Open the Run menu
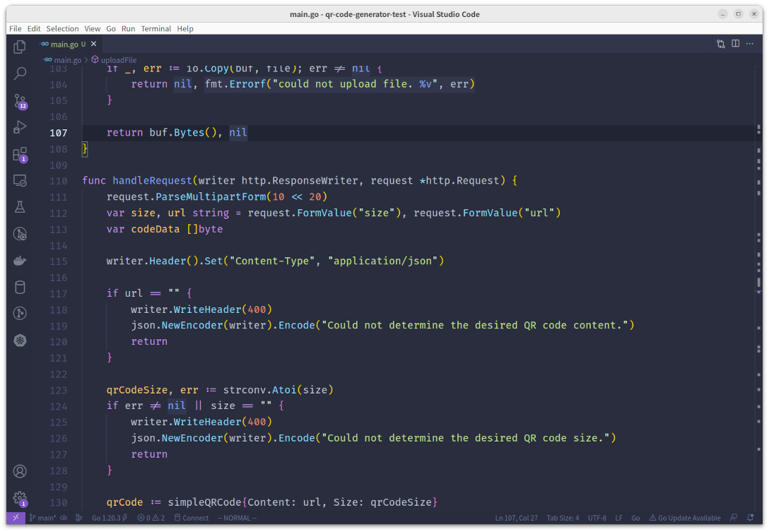This screenshot has height=532, width=769. (128, 28)
